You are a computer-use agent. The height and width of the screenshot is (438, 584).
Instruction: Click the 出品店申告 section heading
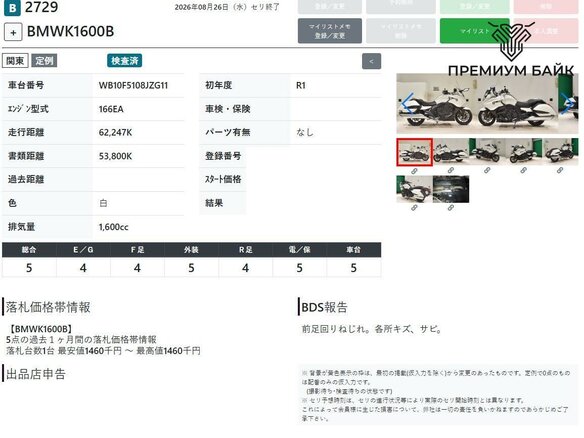click(36, 374)
